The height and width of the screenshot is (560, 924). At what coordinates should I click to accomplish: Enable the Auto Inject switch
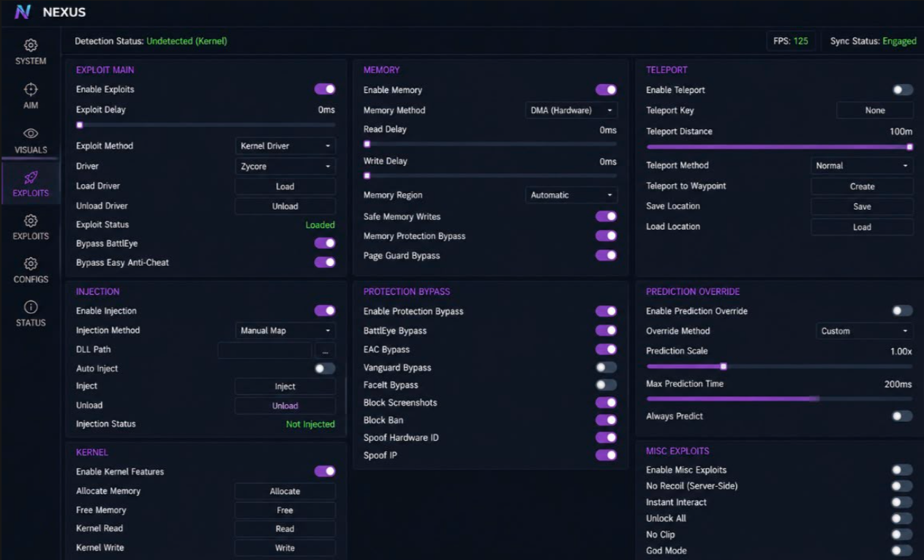pyautogui.click(x=325, y=368)
